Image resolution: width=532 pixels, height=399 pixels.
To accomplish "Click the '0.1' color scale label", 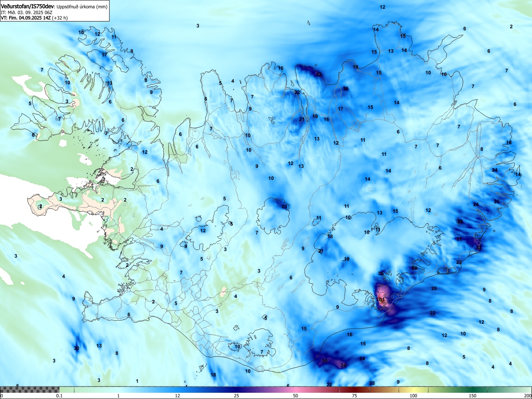I will pyautogui.click(x=59, y=396).
